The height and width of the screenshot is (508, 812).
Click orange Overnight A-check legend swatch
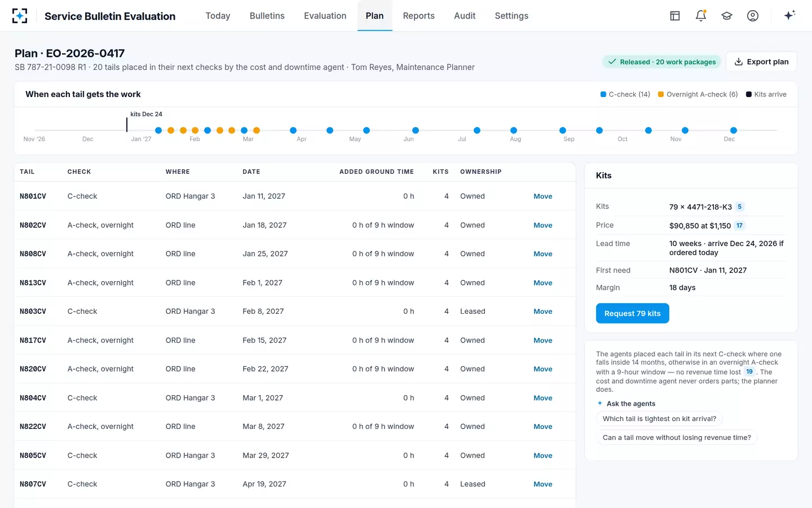pos(661,94)
